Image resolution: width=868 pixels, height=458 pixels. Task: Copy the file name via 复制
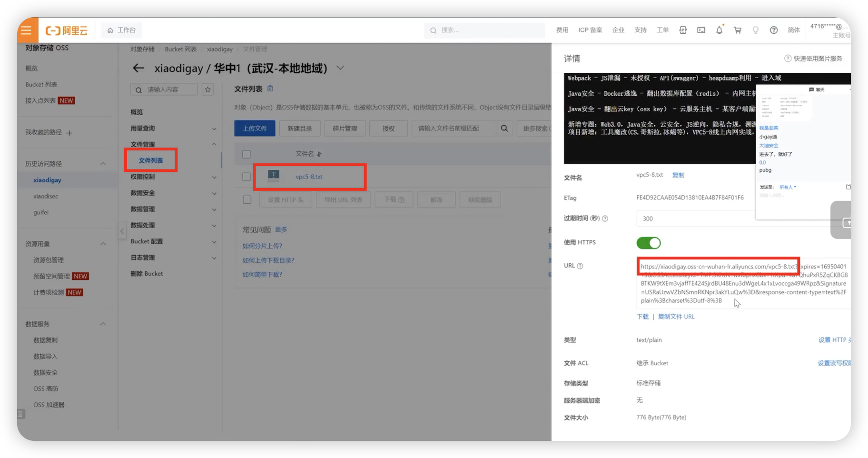[678, 175]
